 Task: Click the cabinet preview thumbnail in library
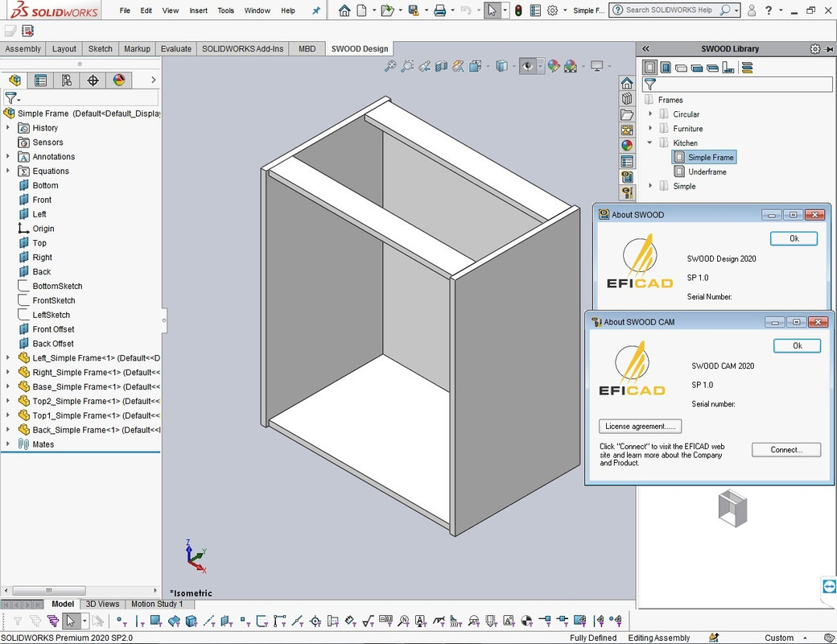[732, 508]
